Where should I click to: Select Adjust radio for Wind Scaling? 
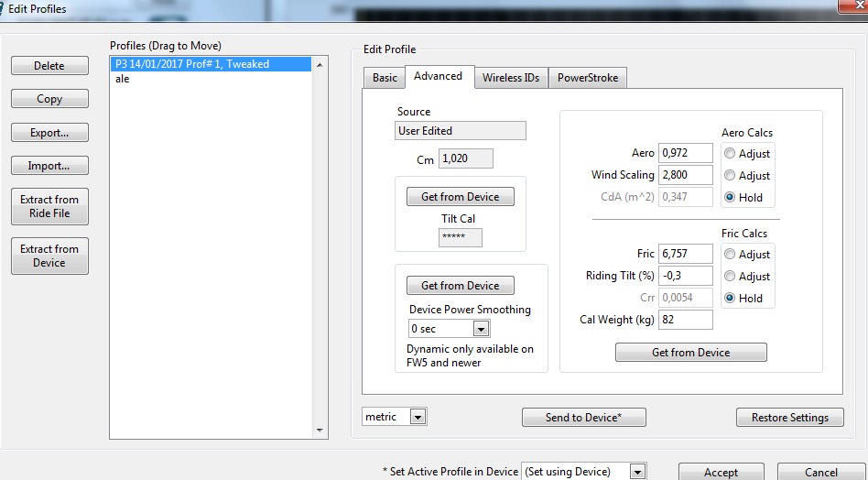point(732,175)
